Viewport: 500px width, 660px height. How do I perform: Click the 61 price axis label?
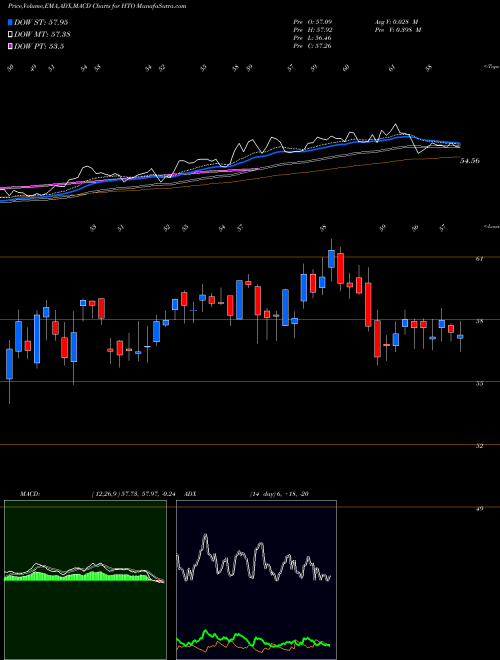pos(479,259)
